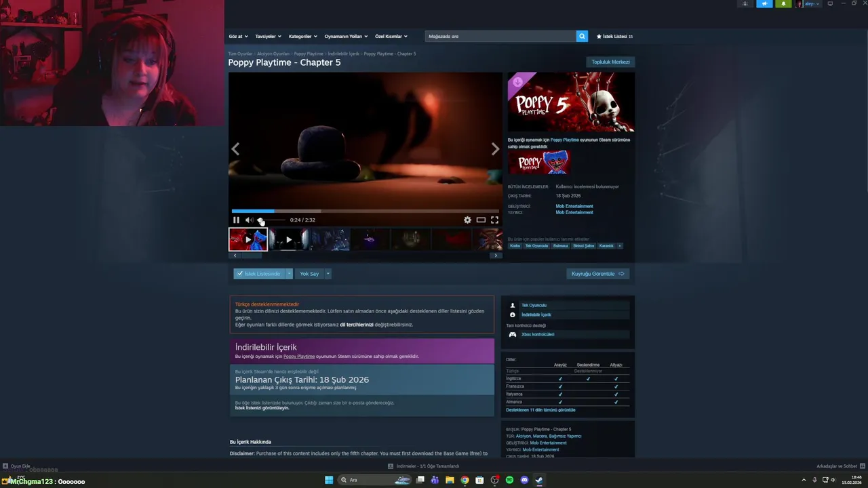Screen dimensions: 868x488
Task: Open İndirmeler status at bottom
Action: (x=423, y=466)
